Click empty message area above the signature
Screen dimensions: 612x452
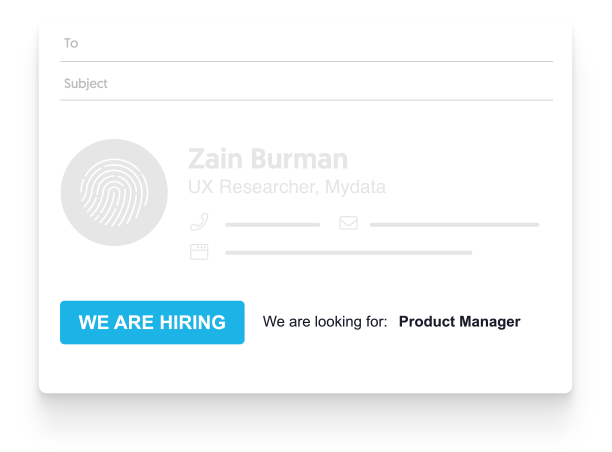[x=305, y=118]
